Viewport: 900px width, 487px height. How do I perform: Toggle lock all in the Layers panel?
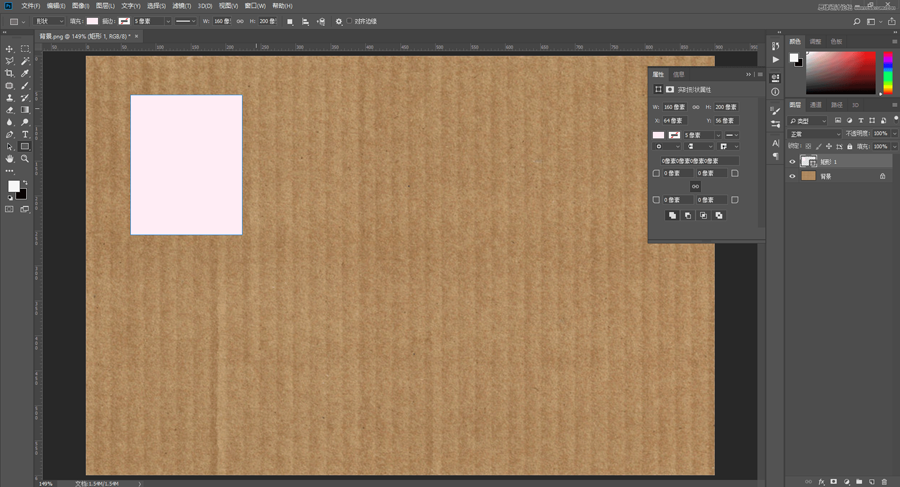point(849,146)
